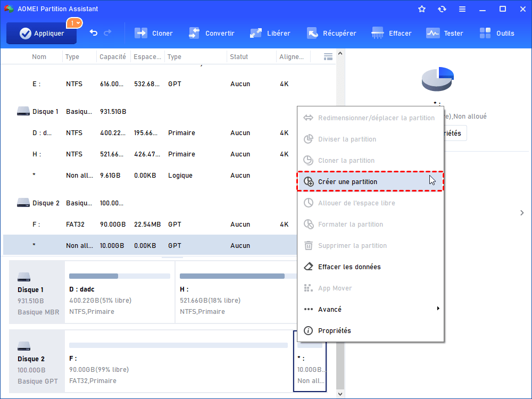
Task: Click the scrollbar up arrow
Action: pyautogui.click(x=340, y=53)
